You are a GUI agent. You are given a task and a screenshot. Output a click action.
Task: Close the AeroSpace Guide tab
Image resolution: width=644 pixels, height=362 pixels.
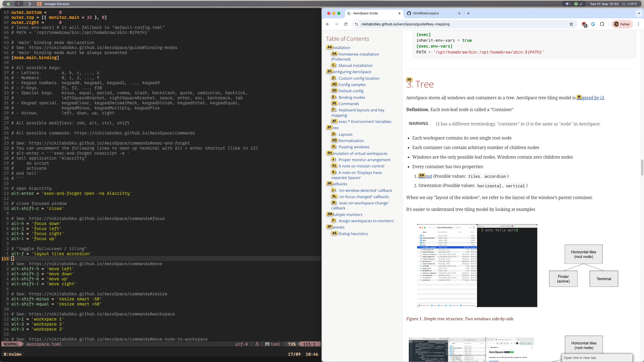tap(399, 13)
